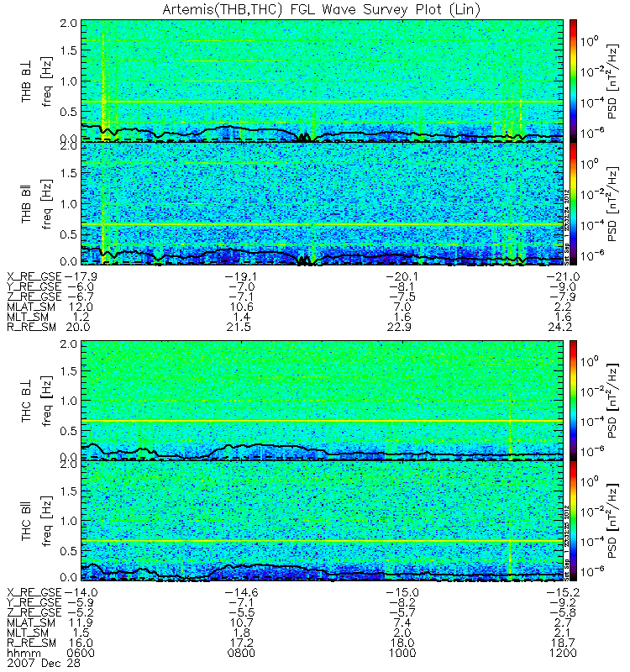Click the THC MLAT_SM value '7.4'
Screen dimensions: 630x672
pos(402,622)
